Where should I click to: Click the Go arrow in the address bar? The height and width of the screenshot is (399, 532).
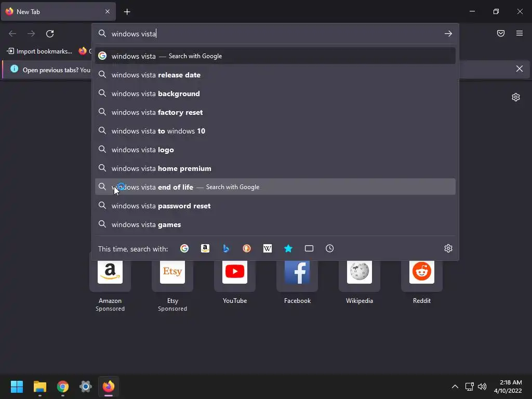[x=448, y=34]
